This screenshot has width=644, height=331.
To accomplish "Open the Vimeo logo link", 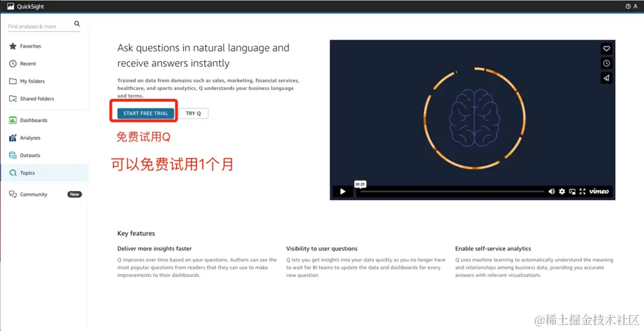I will [x=599, y=192].
